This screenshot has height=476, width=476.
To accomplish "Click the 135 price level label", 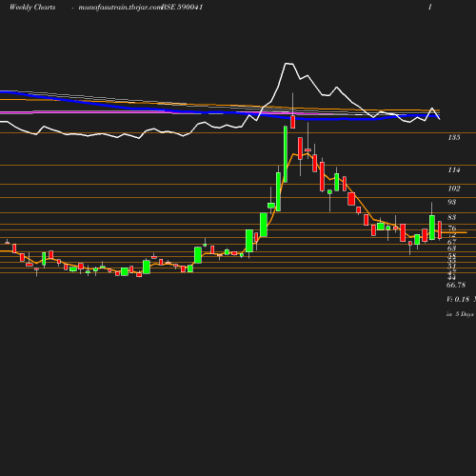I will tap(454, 137).
